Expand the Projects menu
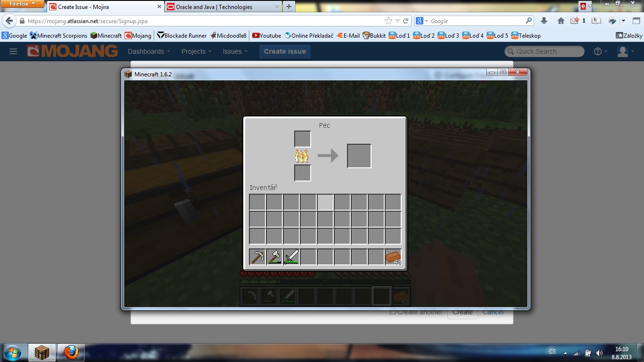This screenshot has height=362, width=644. (196, 51)
